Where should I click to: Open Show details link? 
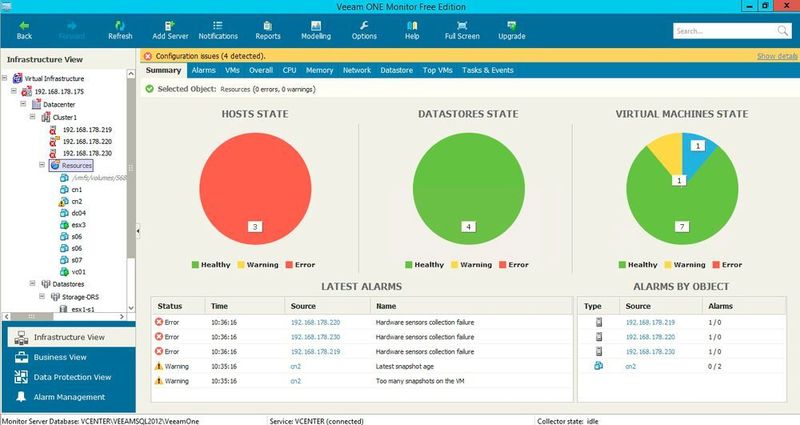pos(777,56)
